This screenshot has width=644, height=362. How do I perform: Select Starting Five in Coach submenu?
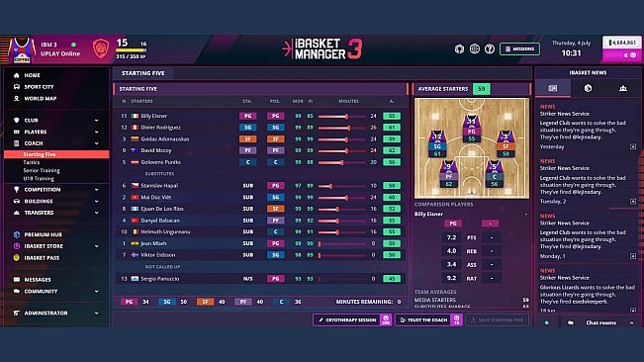click(x=56, y=154)
